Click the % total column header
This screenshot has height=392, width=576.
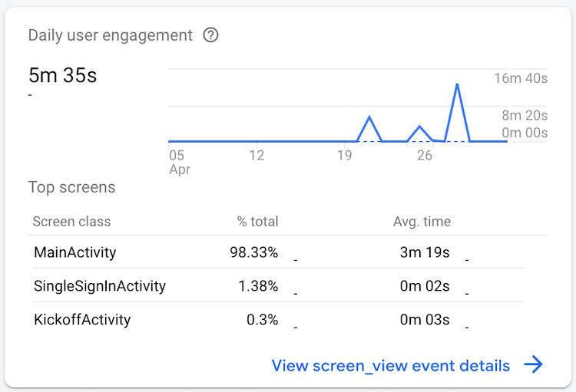click(x=257, y=222)
